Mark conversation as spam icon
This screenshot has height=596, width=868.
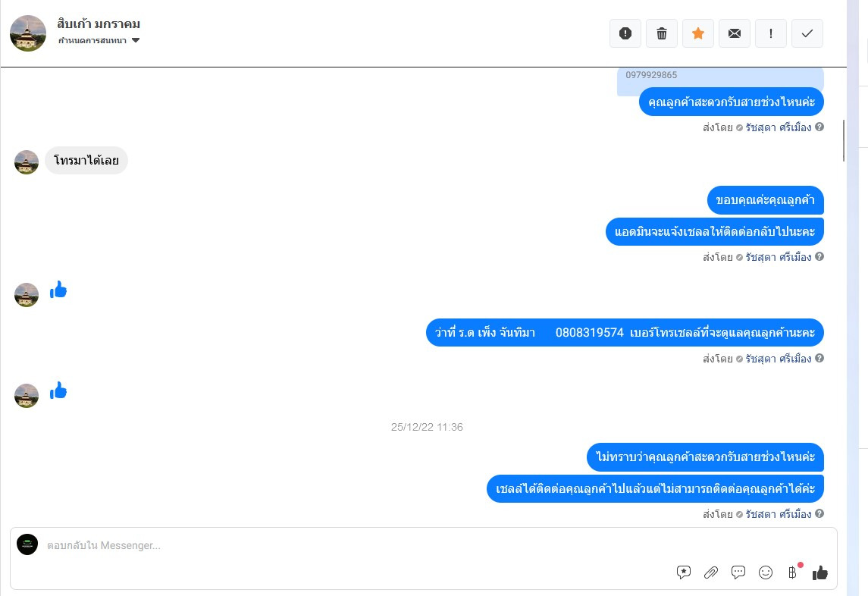(625, 33)
